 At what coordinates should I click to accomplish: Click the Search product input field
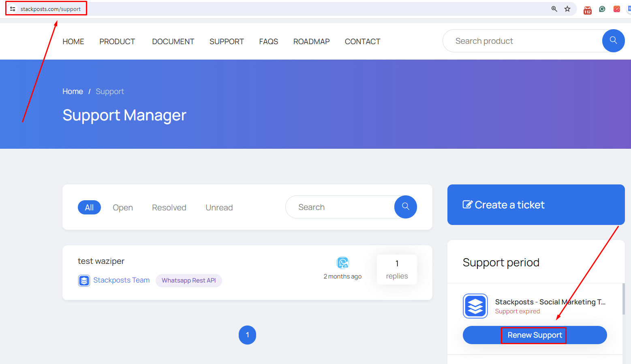[523, 41]
